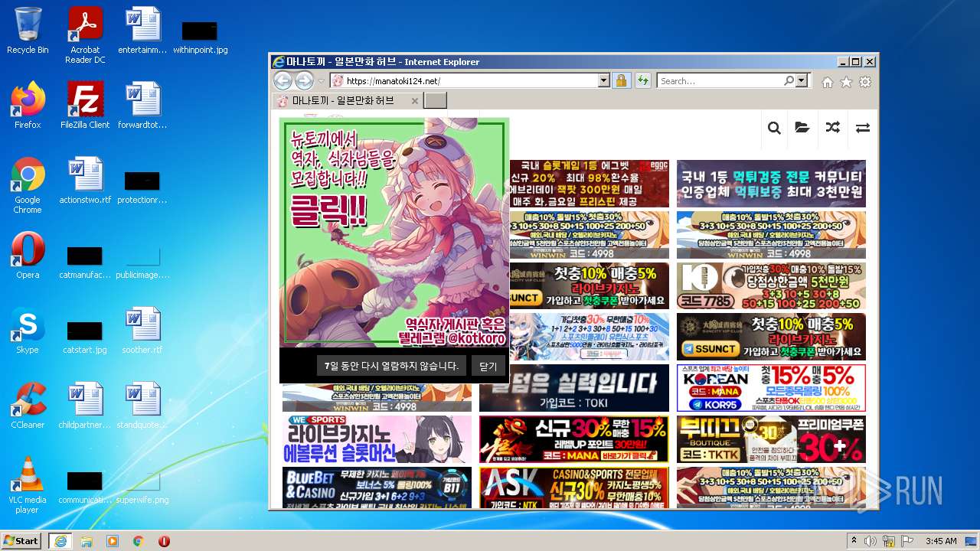The width and height of the screenshot is (980, 551).
Task: Open the BLUEBET & CASINO banner
Action: [x=377, y=487]
